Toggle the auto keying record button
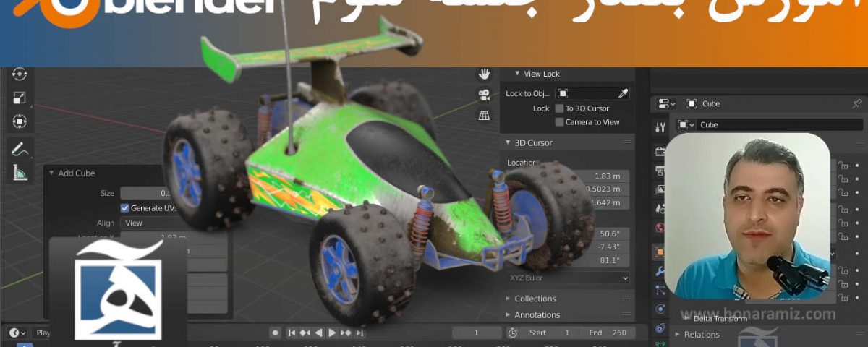The image size is (868, 347). pos(275,333)
